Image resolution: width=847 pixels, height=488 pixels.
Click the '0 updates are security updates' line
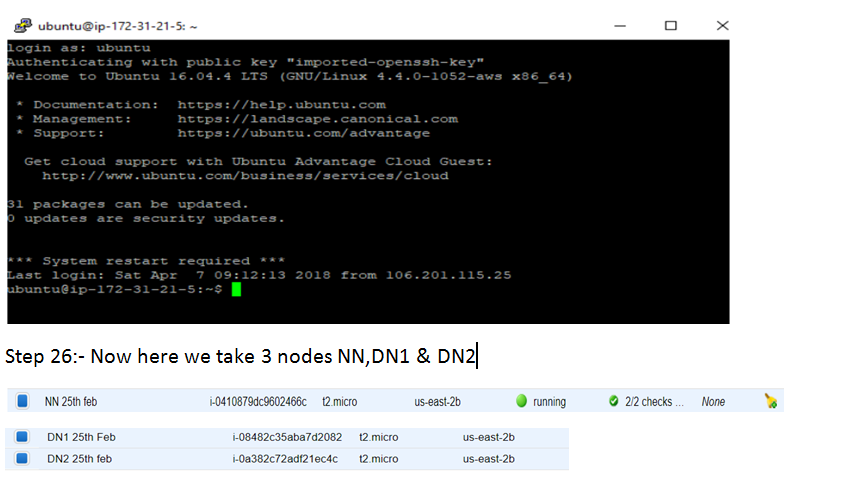pyautogui.click(x=146, y=218)
